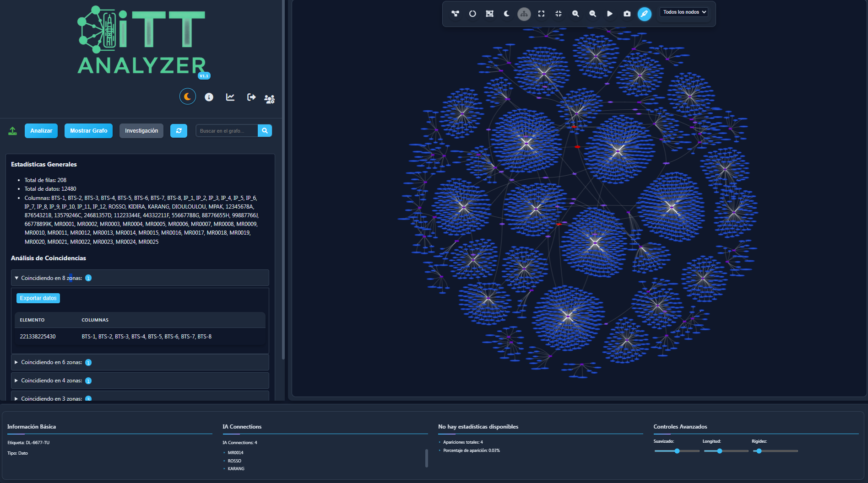Click the v1.1 version badge
Image resolution: width=868 pixels, height=483 pixels.
[204, 76]
